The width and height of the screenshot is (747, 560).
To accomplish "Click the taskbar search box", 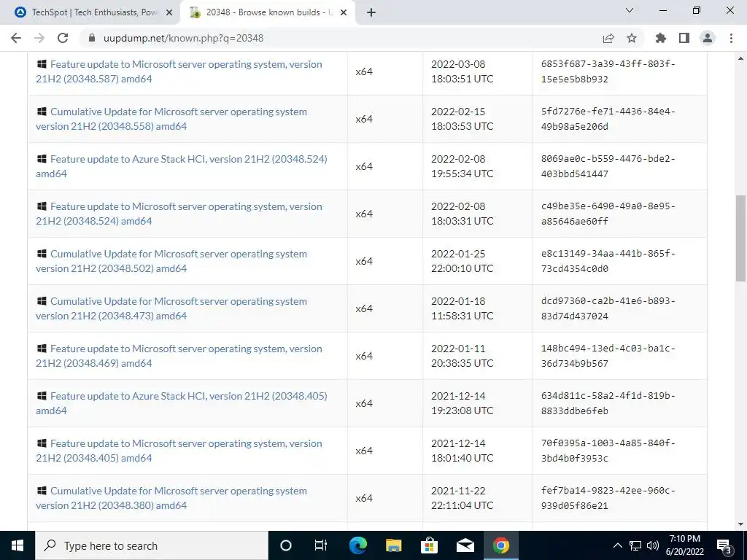I will pos(152,545).
